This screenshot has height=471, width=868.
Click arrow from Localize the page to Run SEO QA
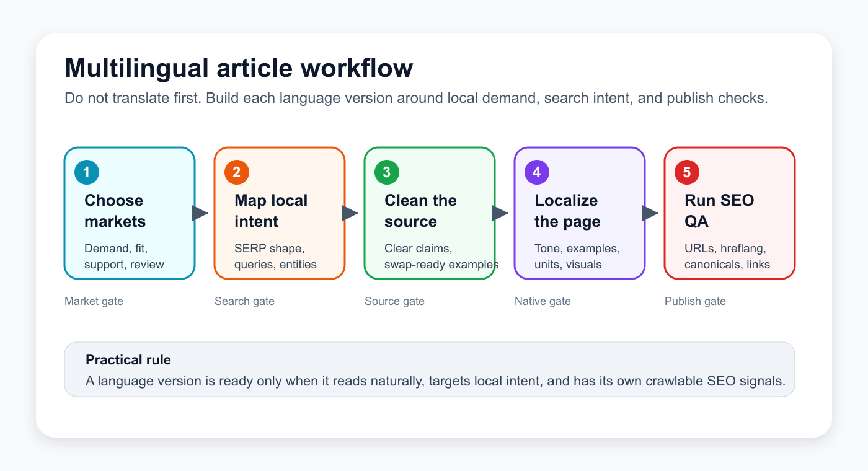(x=650, y=213)
